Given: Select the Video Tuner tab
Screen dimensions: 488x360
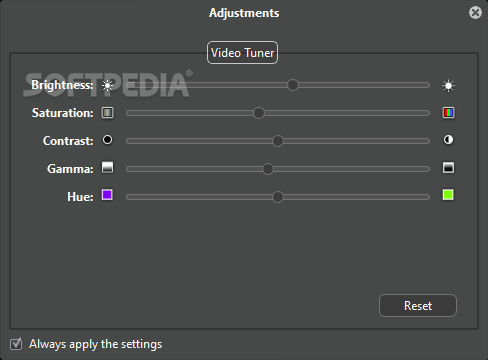Looking at the screenshot, I should click(x=242, y=53).
